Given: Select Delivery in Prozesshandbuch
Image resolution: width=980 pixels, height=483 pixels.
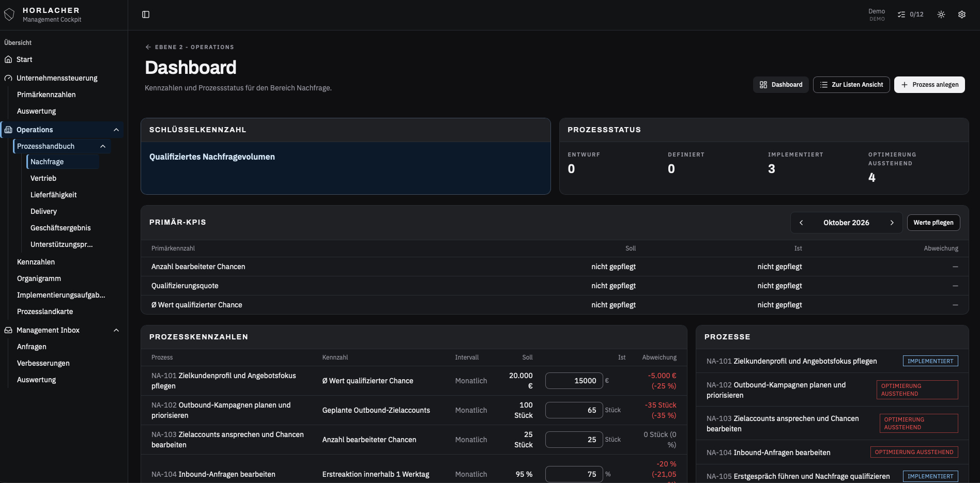Looking at the screenshot, I should pyautogui.click(x=43, y=211).
